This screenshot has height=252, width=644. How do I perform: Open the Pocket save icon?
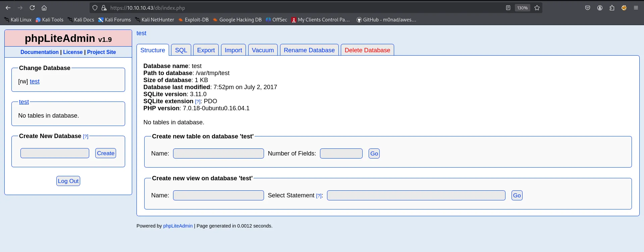tap(588, 8)
